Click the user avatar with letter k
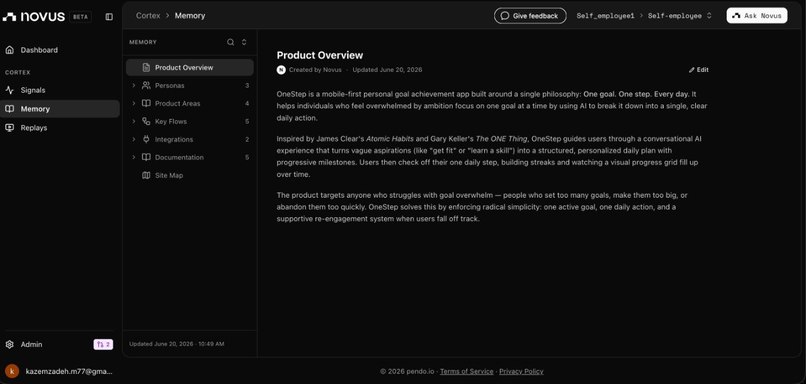 12,371
